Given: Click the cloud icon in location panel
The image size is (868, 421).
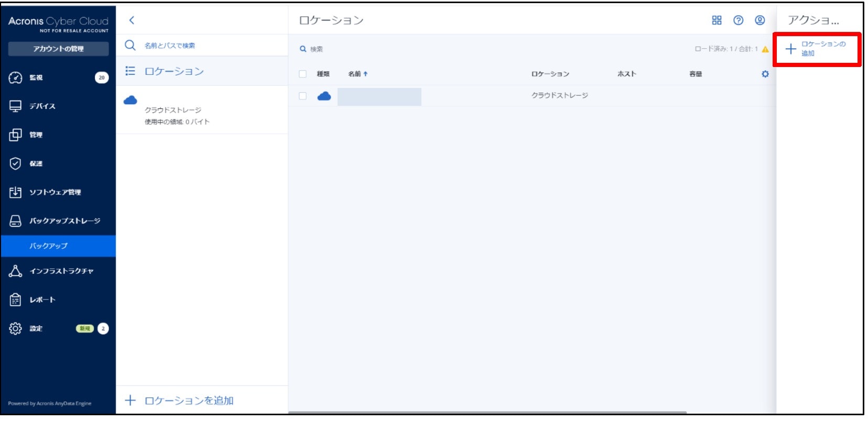Looking at the screenshot, I should click(130, 99).
